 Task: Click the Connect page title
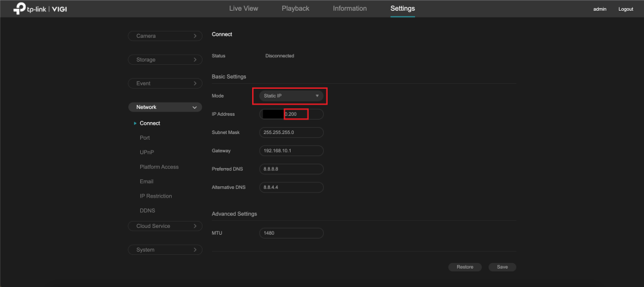pos(222,34)
